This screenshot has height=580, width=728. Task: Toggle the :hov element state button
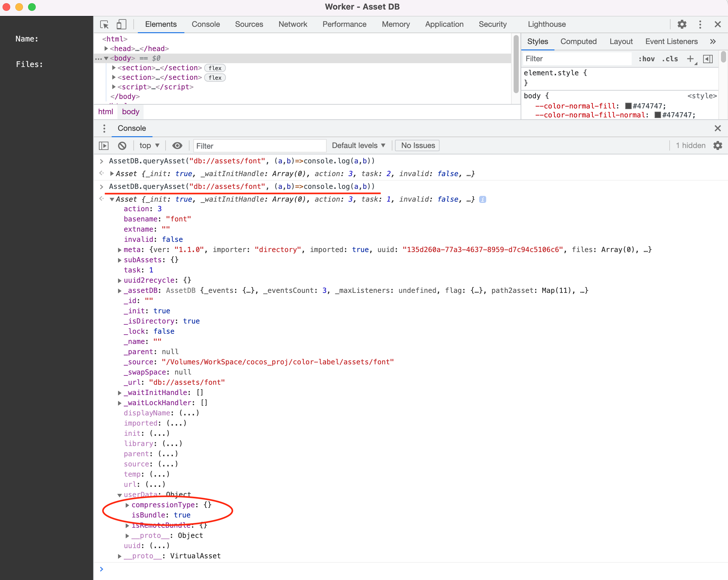pos(646,59)
